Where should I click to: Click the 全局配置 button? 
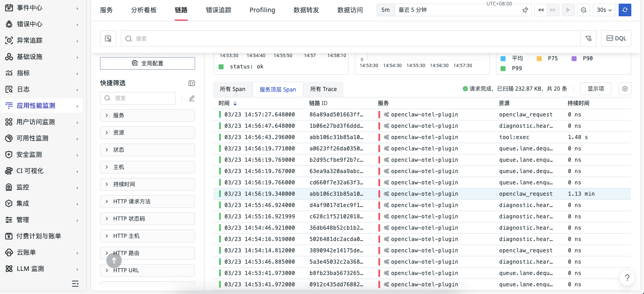point(147,63)
